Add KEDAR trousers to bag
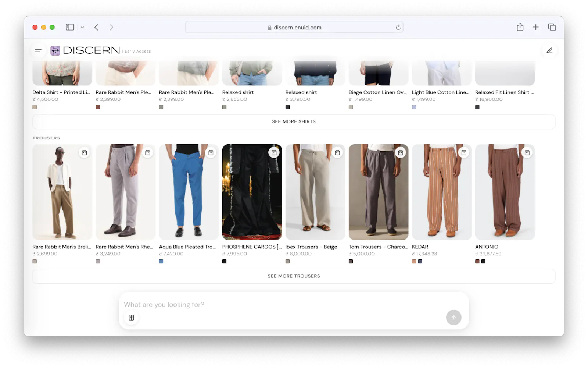588x368 pixels. click(x=464, y=153)
